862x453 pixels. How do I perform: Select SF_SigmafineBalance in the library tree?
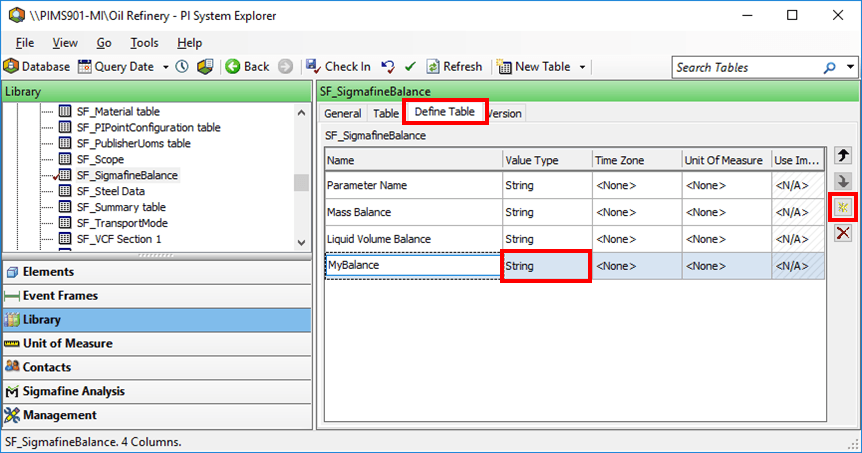pos(127,175)
